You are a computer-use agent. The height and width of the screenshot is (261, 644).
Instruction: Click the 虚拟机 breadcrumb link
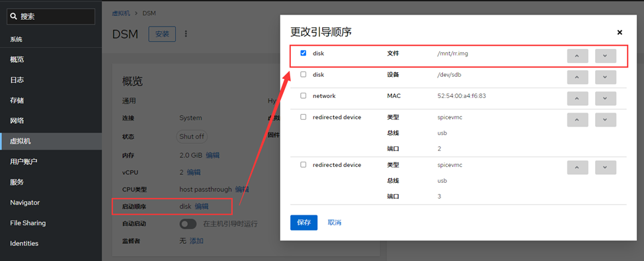click(x=121, y=13)
